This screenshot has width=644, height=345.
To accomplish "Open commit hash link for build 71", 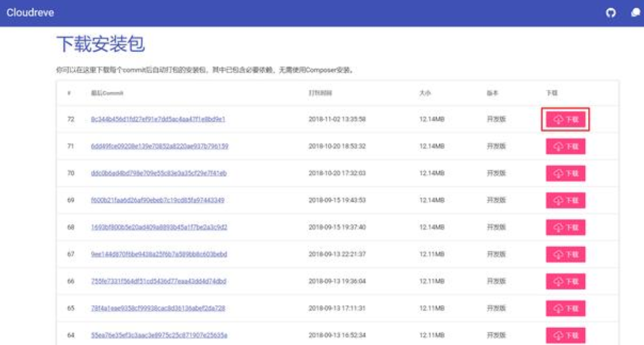I will click(x=159, y=147).
